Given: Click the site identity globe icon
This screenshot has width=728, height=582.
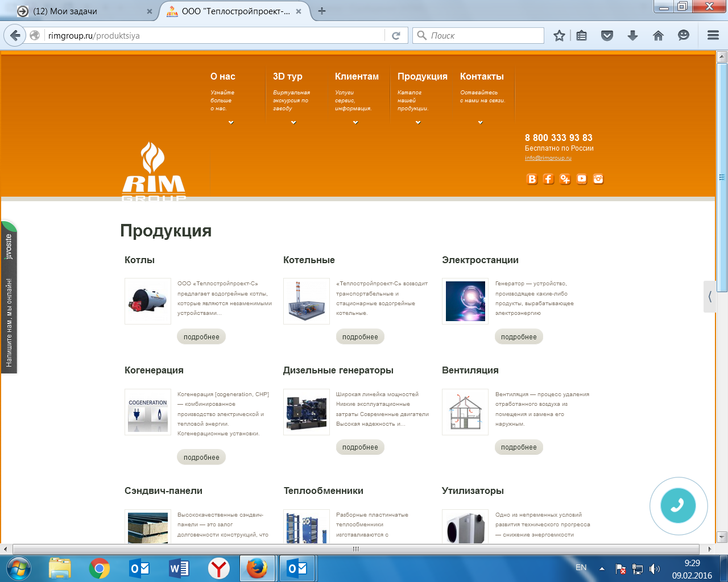Looking at the screenshot, I should (35, 36).
